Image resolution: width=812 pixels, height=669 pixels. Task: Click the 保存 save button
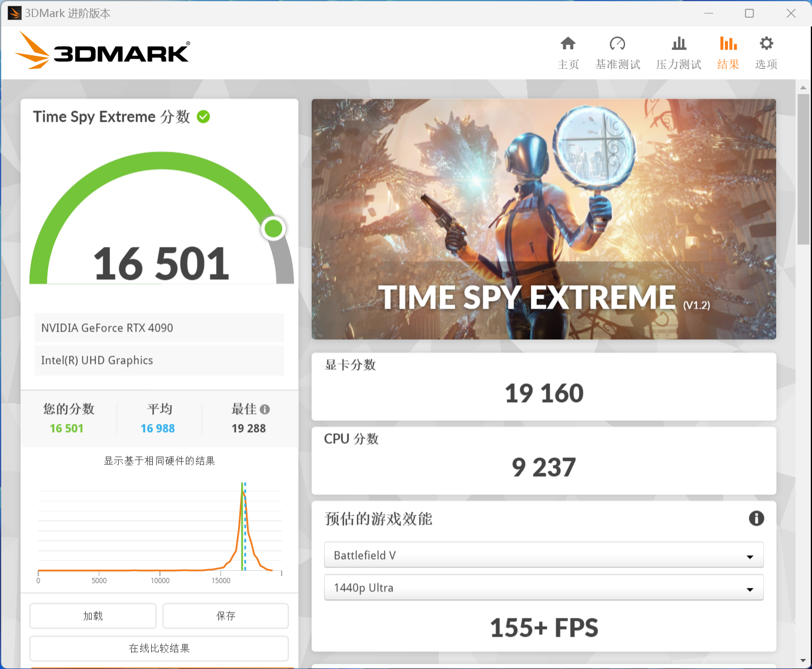click(x=226, y=616)
